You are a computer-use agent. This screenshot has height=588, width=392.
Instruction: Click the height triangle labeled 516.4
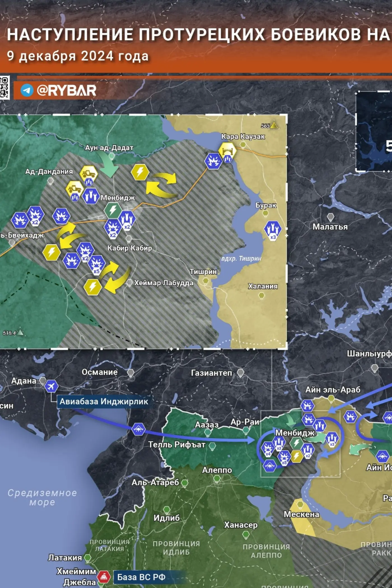20,333
